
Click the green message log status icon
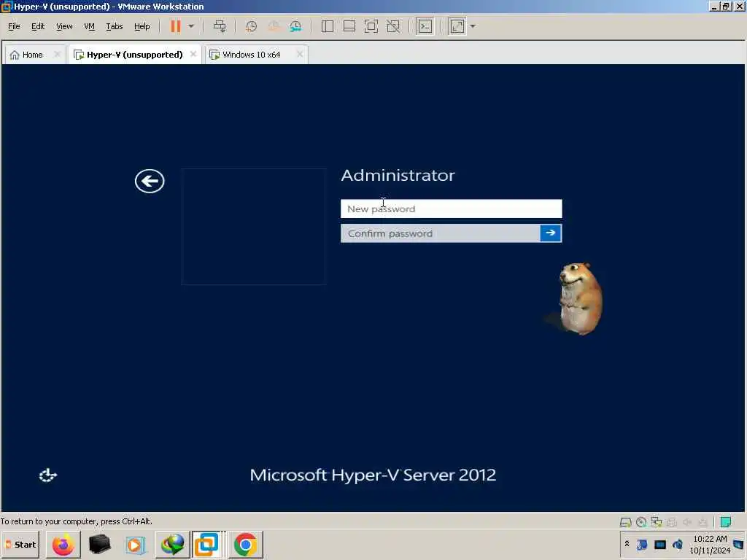click(x=726, y=522)
